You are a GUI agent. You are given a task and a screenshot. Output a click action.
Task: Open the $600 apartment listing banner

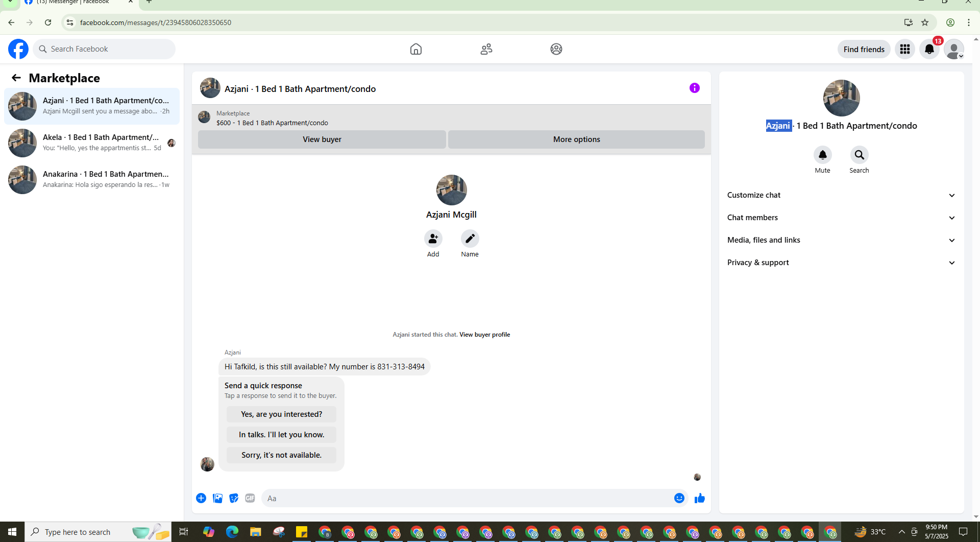click(x=451, y=118)
